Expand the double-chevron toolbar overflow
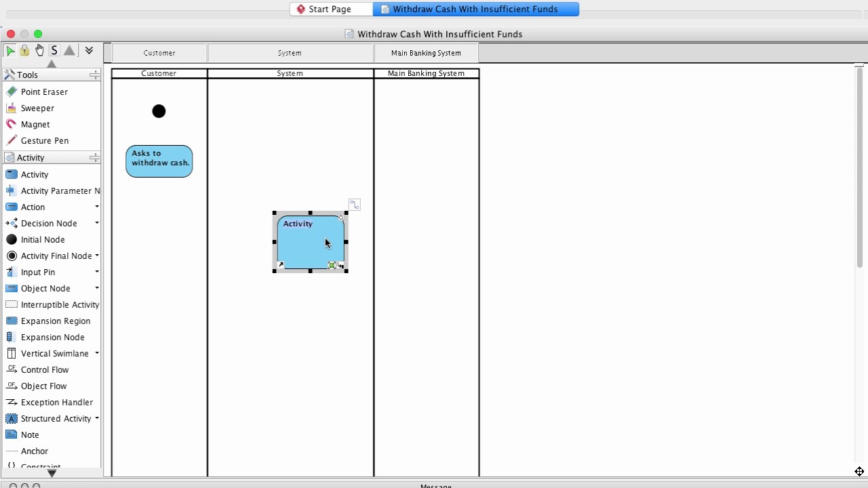The height and width of the screenshot is (488, 868). (89, 51)
